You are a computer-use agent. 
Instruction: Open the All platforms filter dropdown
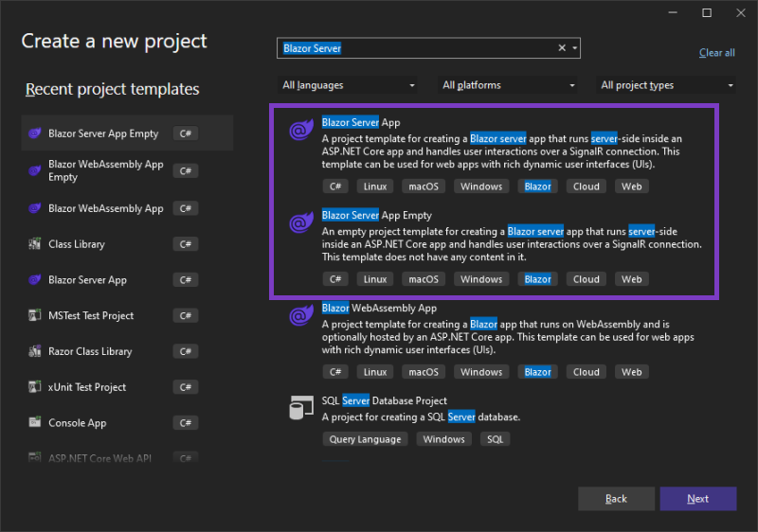(508, 85)
